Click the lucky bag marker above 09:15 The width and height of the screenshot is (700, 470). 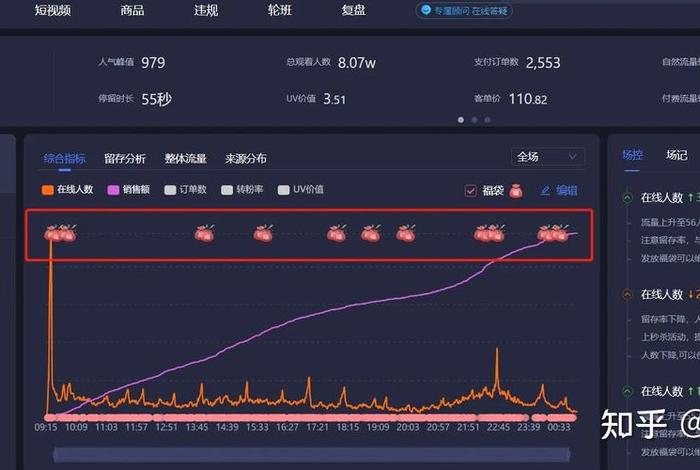point(52,233)
